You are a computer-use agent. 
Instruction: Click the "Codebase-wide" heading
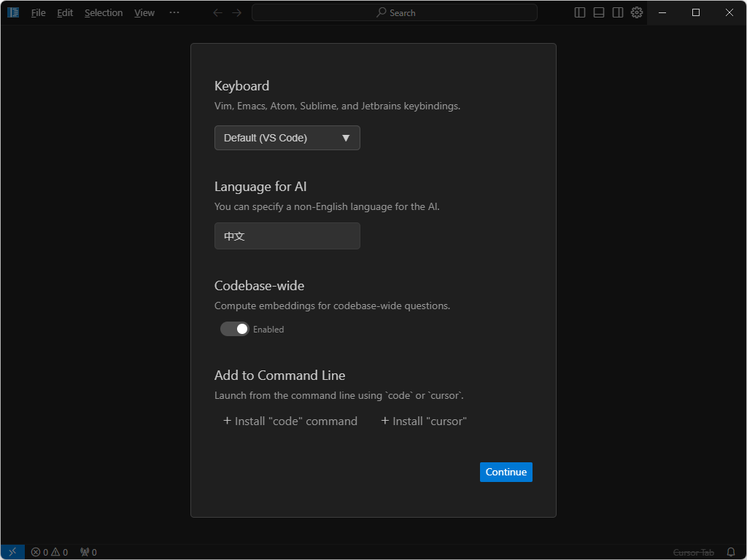tap(259, 286)
